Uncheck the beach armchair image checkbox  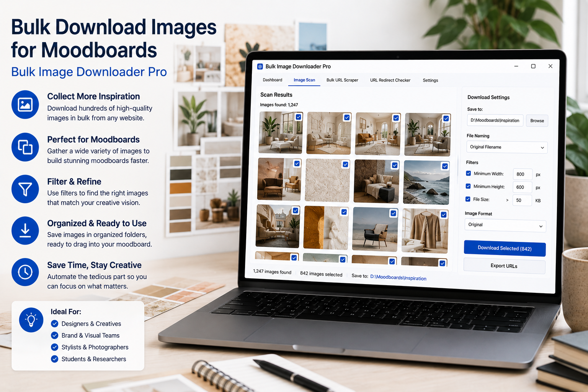[393, 213]
